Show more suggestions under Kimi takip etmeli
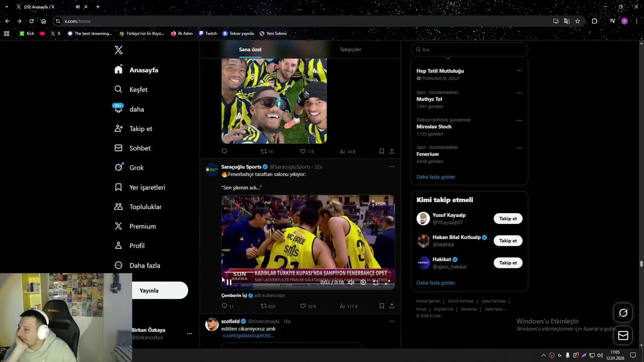The height and width of the screenshot is (362, 644). (x=436, y=283)
